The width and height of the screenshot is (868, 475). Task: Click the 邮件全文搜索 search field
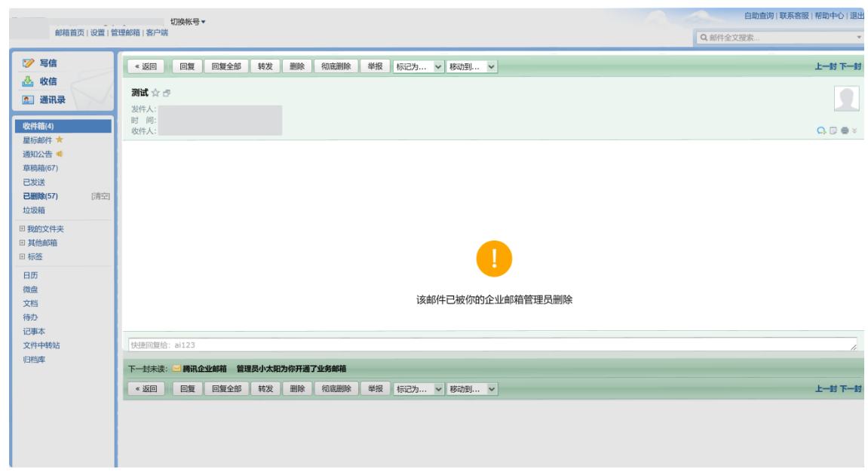pos(780,38)
